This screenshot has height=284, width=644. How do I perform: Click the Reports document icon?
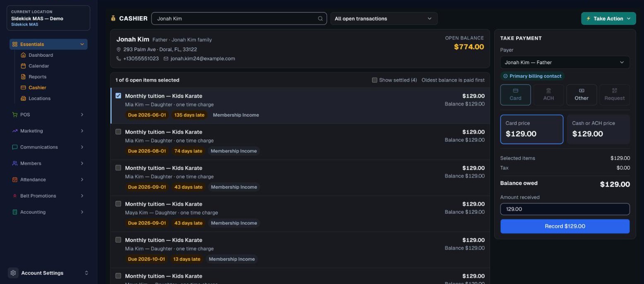pyautogui.click(x=23, y=77)
